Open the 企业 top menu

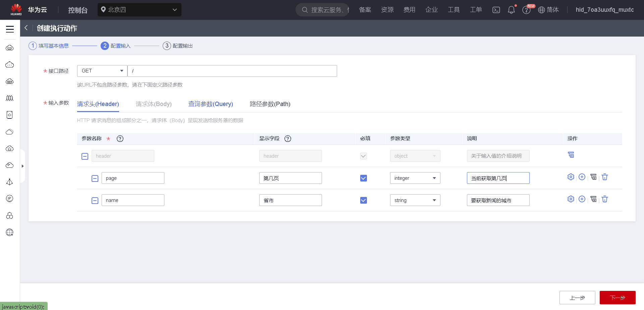(431, 10)
